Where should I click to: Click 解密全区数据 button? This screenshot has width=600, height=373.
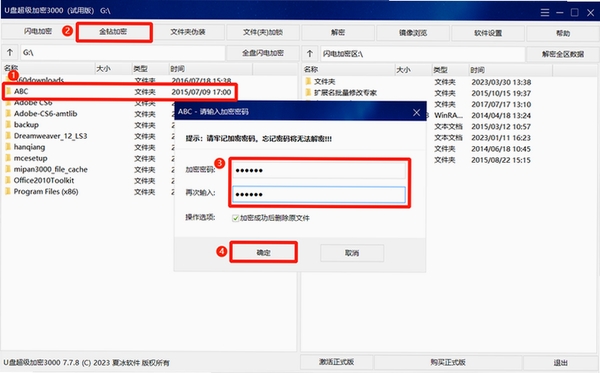point(563,54)
